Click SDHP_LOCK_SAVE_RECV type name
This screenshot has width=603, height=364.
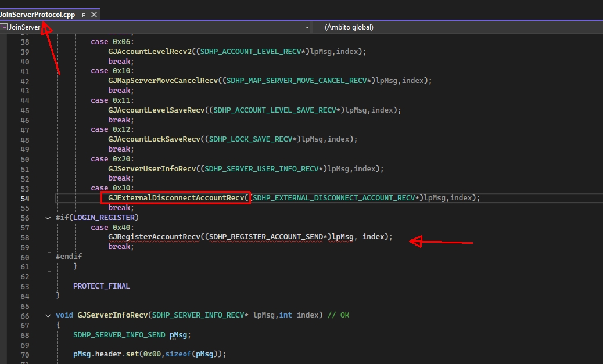click(251, 139)
